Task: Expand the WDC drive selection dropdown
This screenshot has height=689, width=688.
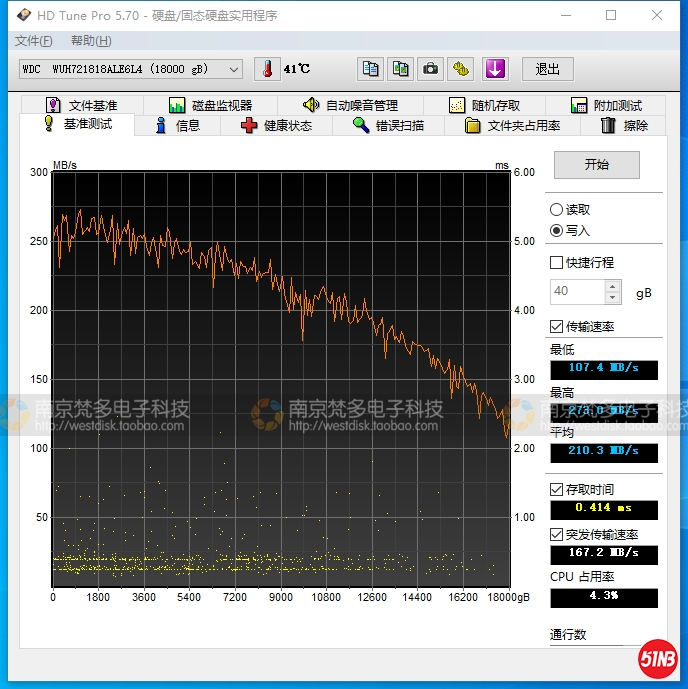Action: point(234,69)
